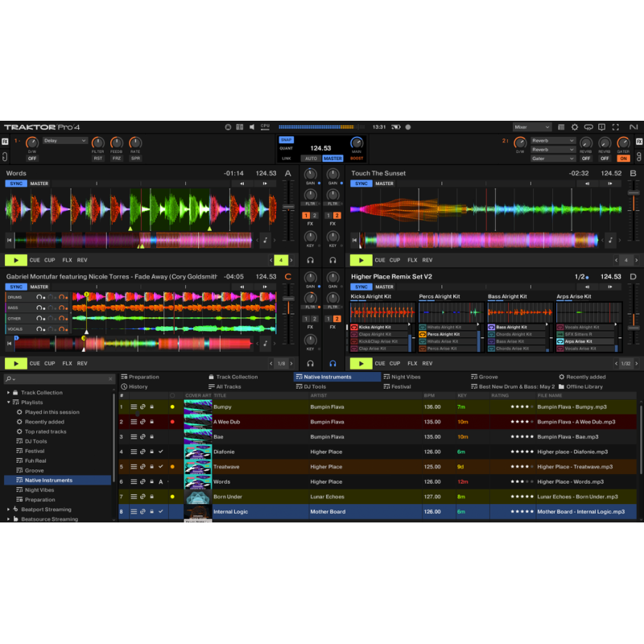Toggle the right FX panel icon
Viewport: 644px width, 644px height.
639,142
